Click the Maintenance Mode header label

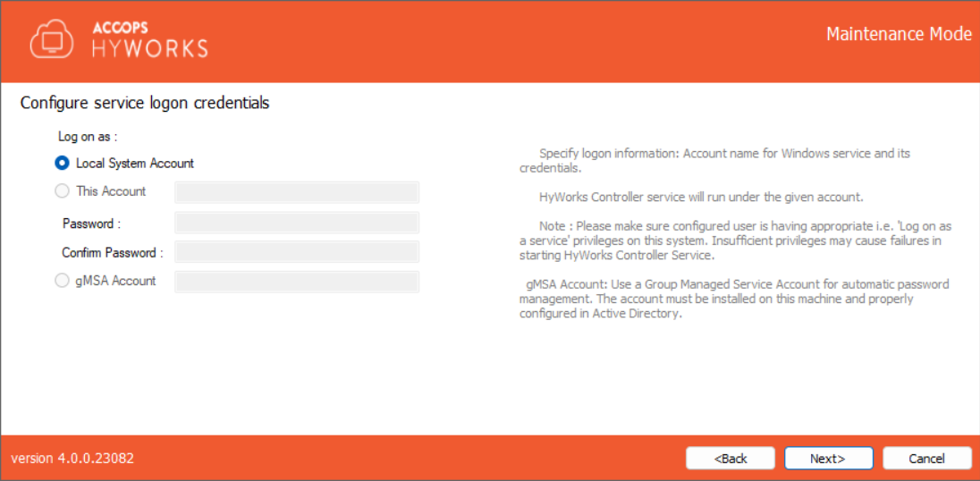[899, 35]
